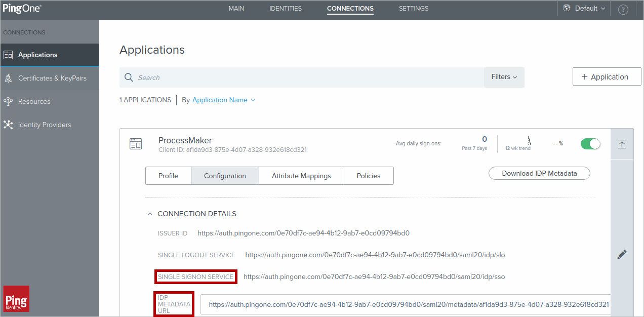The width and height of the screenshot is (644, 317).
Task: Switch to the Configuration tab
Action: tap(225, 176)
